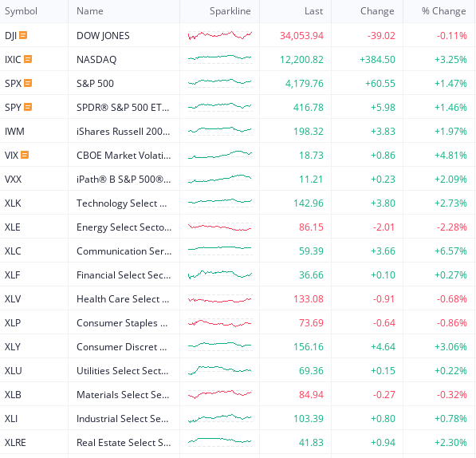Click the percent change +6.57%
The image size is (476, 458).
point(450,251)
